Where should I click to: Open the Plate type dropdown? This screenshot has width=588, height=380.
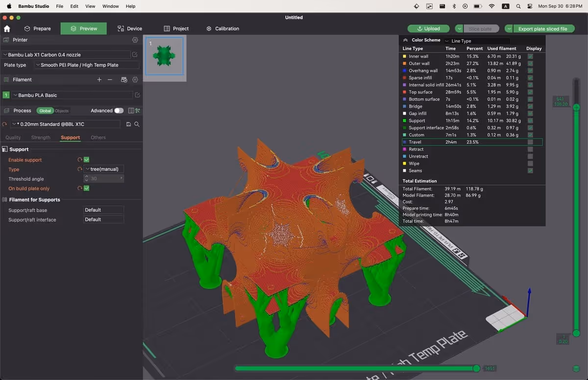[87, 65]
